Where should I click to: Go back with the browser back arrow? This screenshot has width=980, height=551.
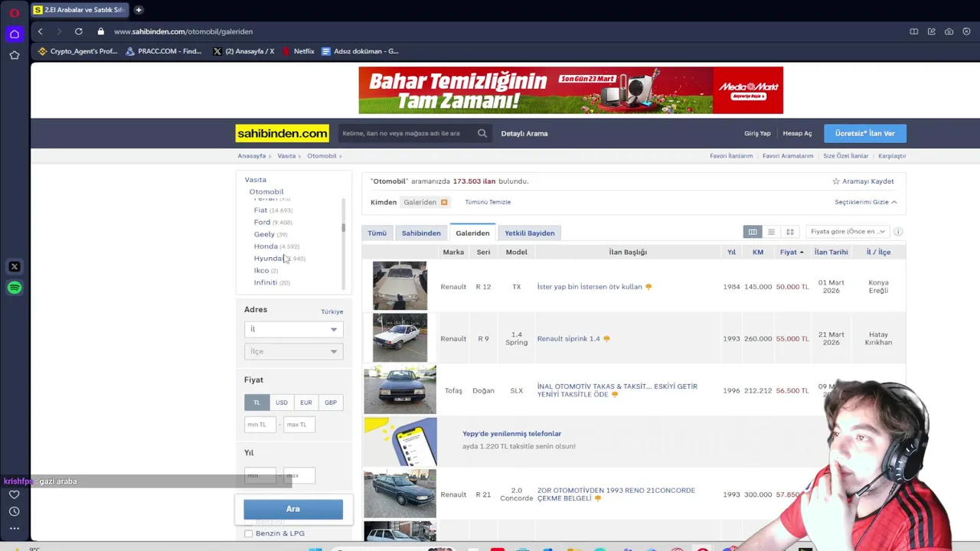point(40,31)
